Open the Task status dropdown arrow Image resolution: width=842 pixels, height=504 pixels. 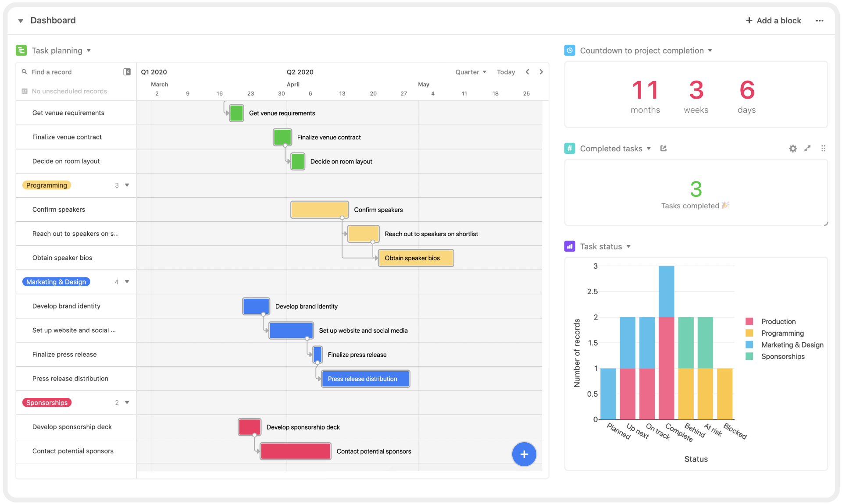[628, 246]
